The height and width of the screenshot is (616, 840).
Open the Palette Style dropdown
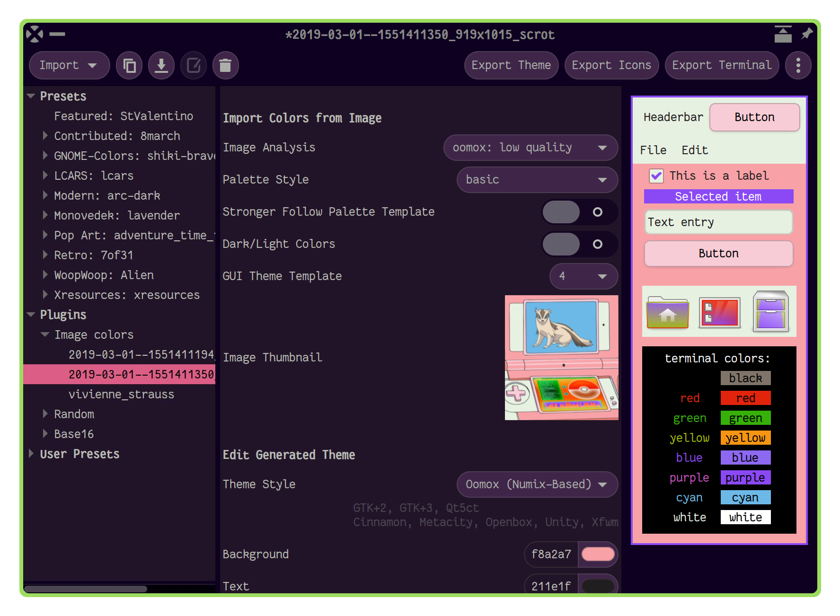point(537,180)
